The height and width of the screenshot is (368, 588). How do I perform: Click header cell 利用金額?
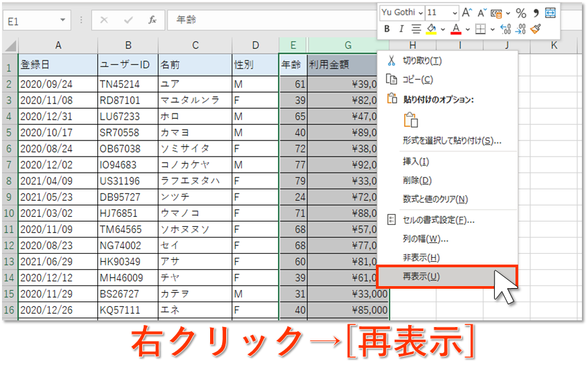tap(342, 65)
